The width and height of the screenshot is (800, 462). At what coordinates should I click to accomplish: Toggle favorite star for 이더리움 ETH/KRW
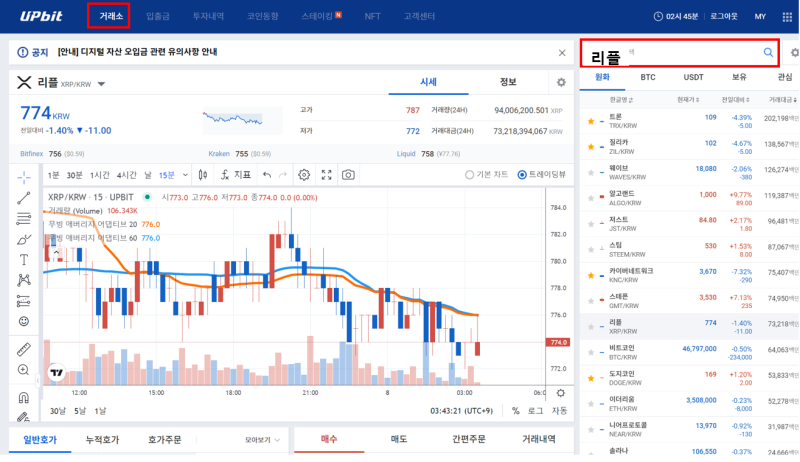tap(591, 404)
